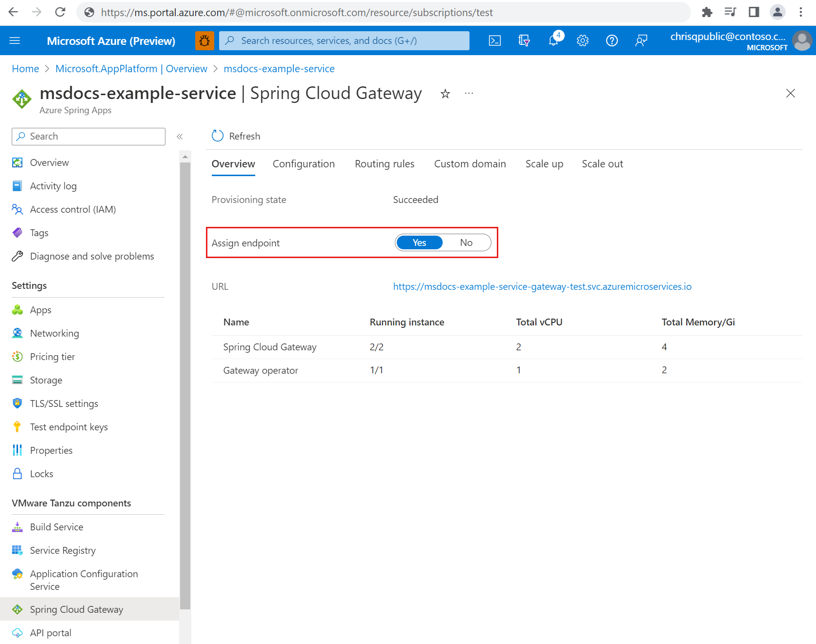Collapse the left sidebar menu
Image resolution: width=816 pixels, height=644 pixels.
pyautogui.click(x=180, y=137)
